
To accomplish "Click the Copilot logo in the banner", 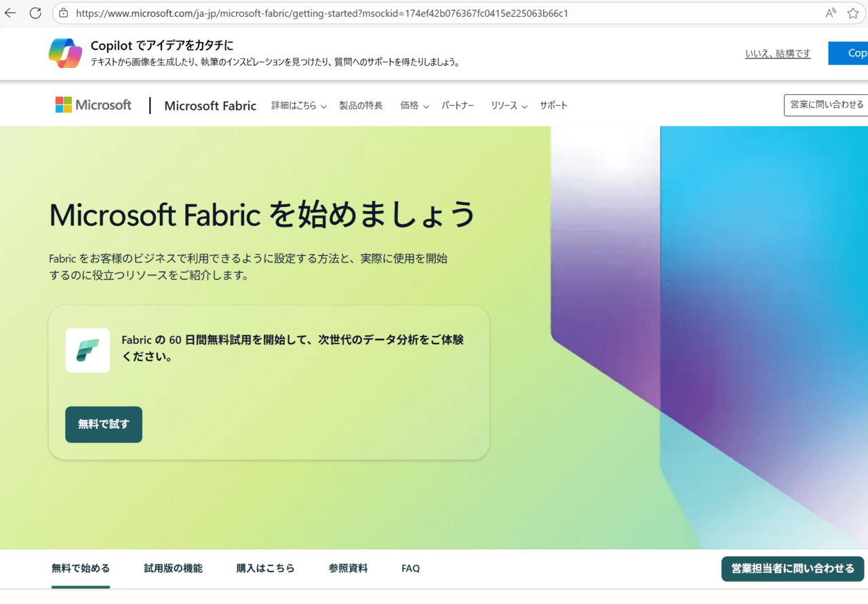I will click(65, 53).
